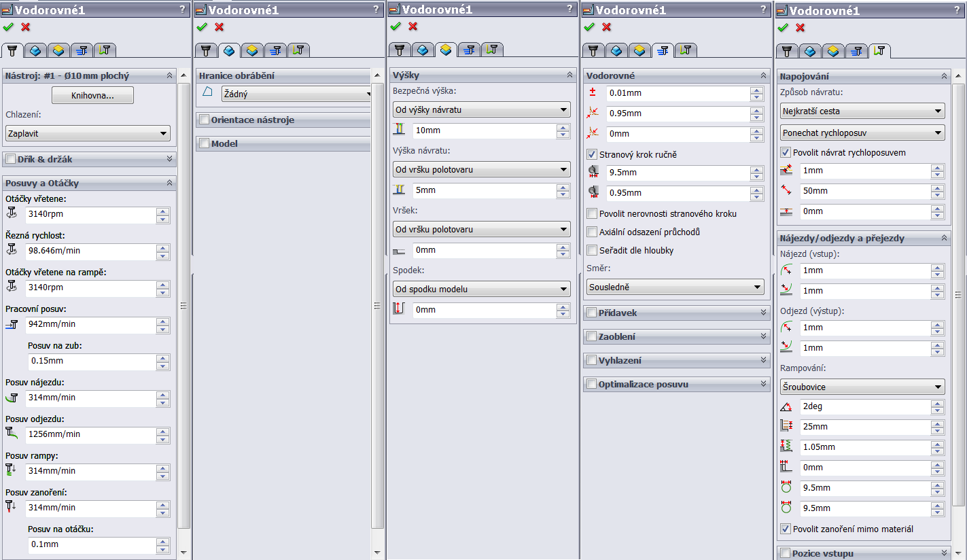Switch to tool tab in Směr panel
This screenshot has height=560, width=967.
point(593,50)
